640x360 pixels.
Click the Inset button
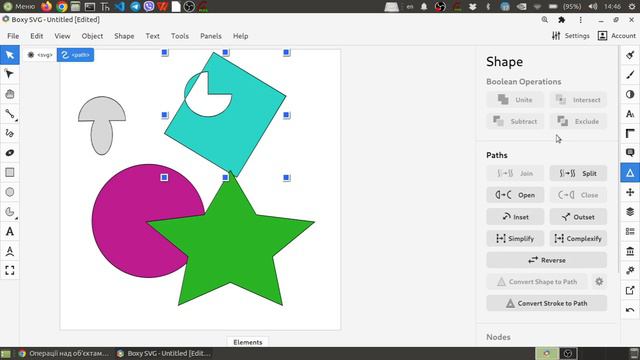(515, 217)
